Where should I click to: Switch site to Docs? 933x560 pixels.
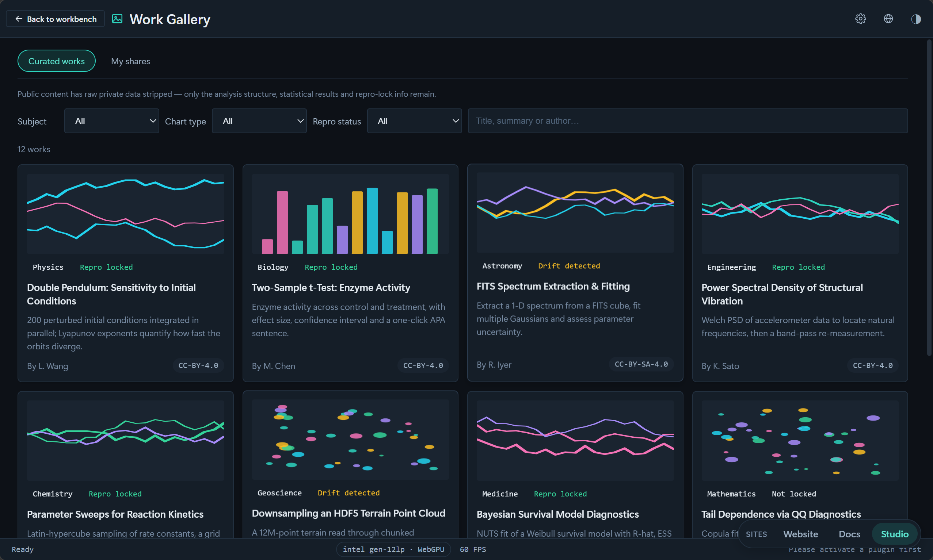pos(849,534)
